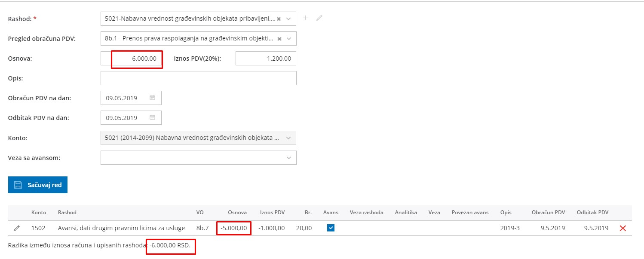Save the row with Sačuvaj red
The image size is (644, 259).
pos(38,185)
